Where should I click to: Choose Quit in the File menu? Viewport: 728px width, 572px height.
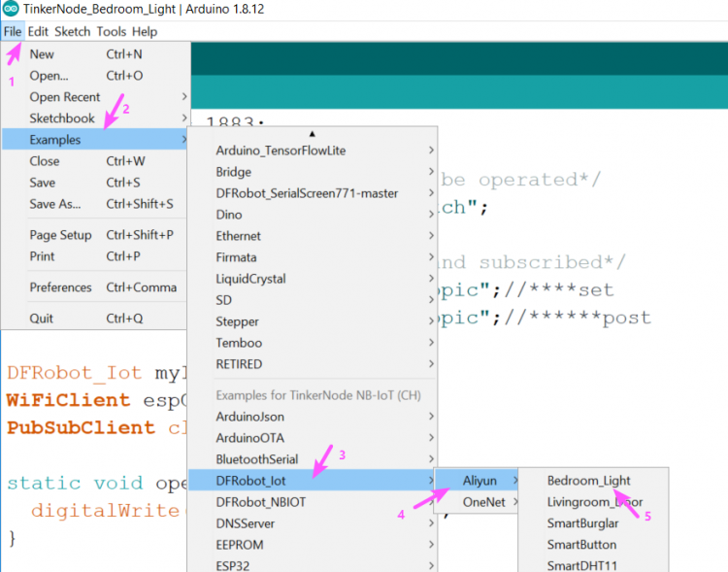click(x=96, y=319)
